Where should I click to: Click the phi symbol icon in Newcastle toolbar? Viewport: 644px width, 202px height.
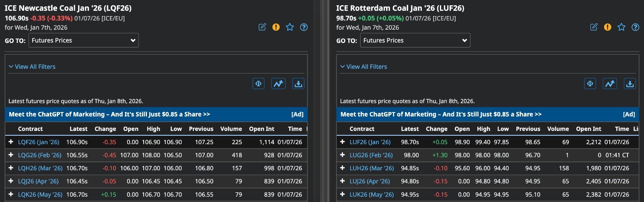pos(258,84)
